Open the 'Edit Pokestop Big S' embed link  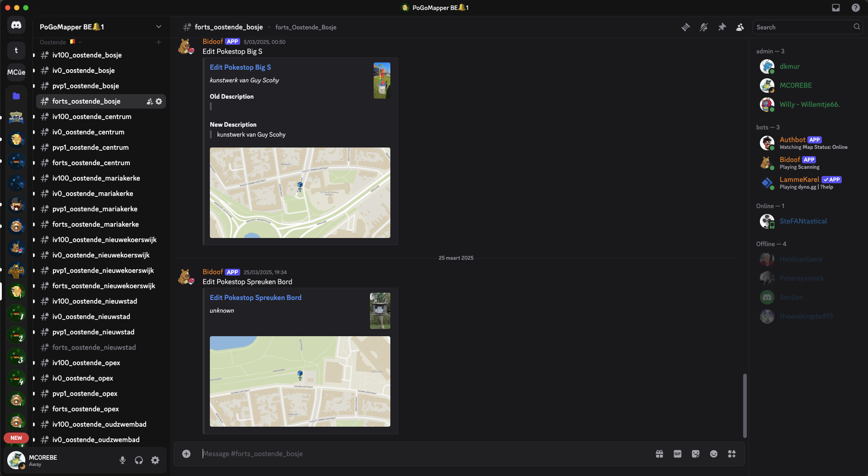(240, 67)
